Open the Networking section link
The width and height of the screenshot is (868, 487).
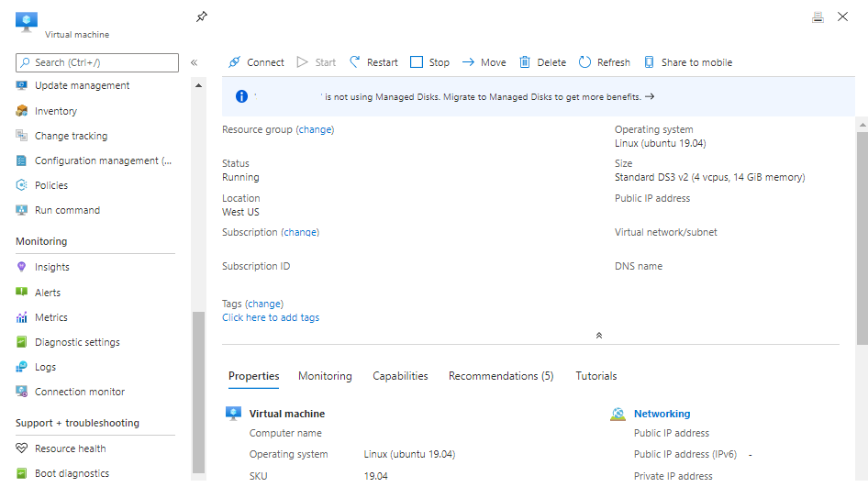point(662,414)
